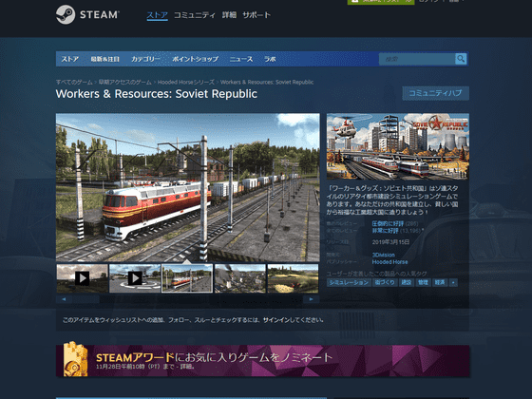This screenshot has height=399, width=532.
Task: Open the STEAMアワード nomination banner
Action: click(x=263, y=361)
